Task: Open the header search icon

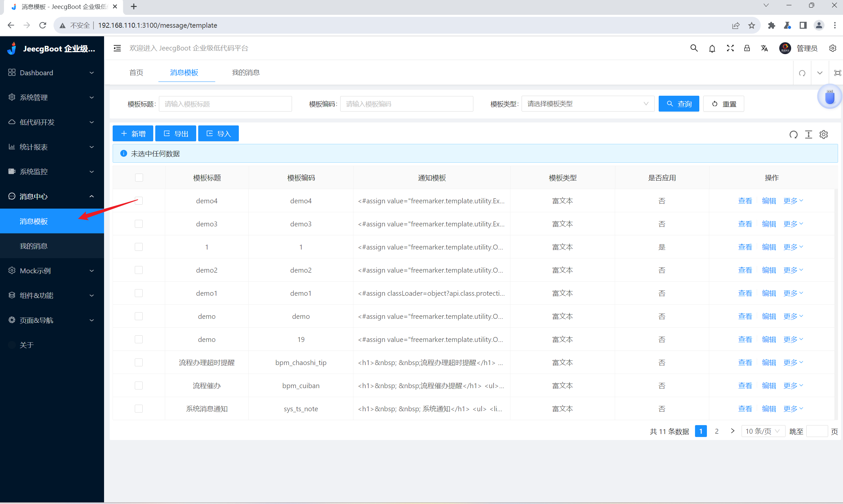Action: (x=694, y=48)
